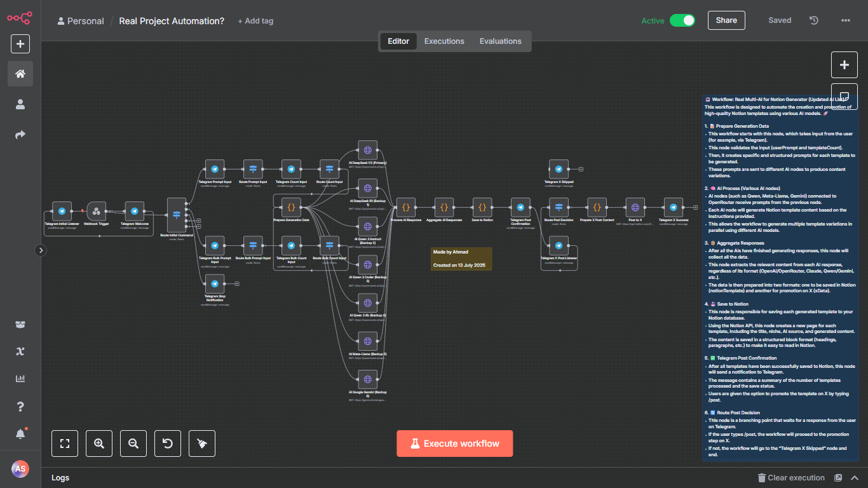Click the notifications bell icon
868x488 pixels.
click(20, 434)
